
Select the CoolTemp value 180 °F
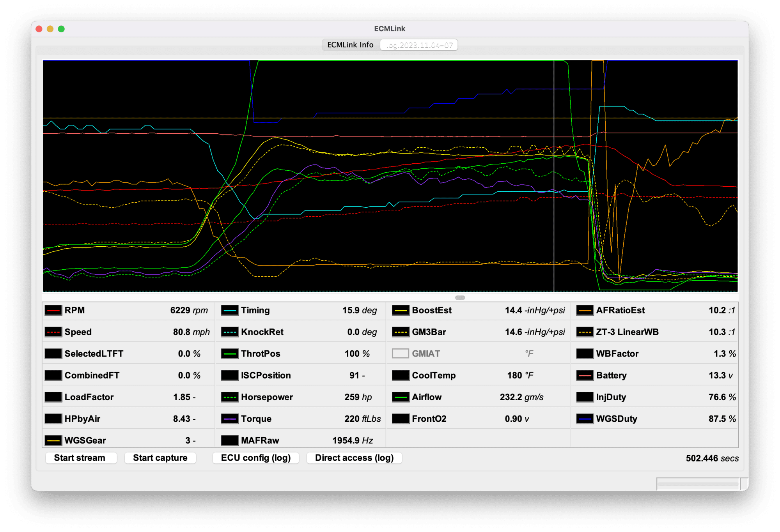tap(520, 375)
